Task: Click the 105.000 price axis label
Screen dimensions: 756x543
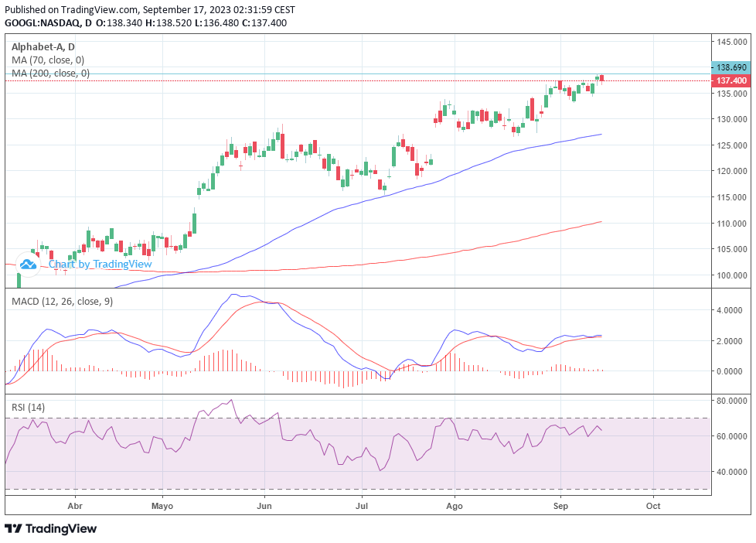Action: coord(731,249)
